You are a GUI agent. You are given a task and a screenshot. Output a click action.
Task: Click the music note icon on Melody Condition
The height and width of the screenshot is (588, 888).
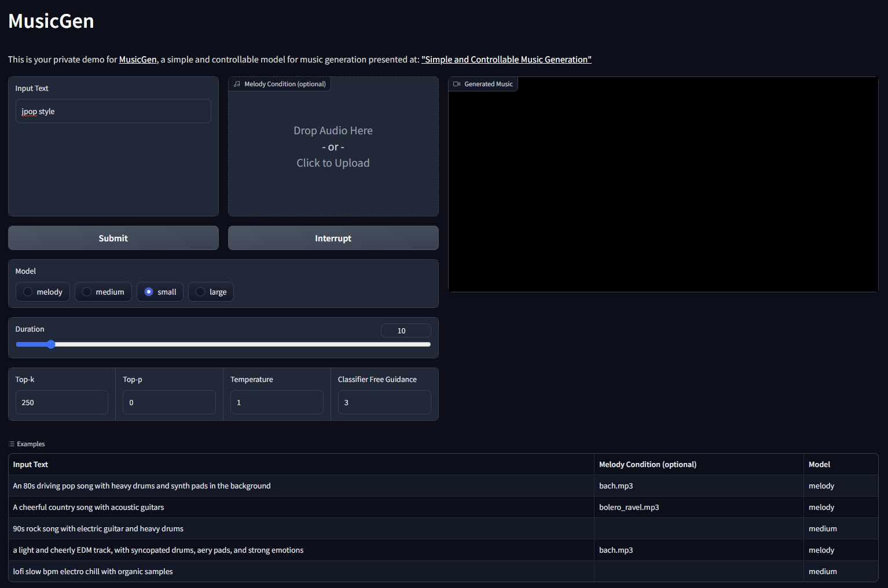click(236, 84)
